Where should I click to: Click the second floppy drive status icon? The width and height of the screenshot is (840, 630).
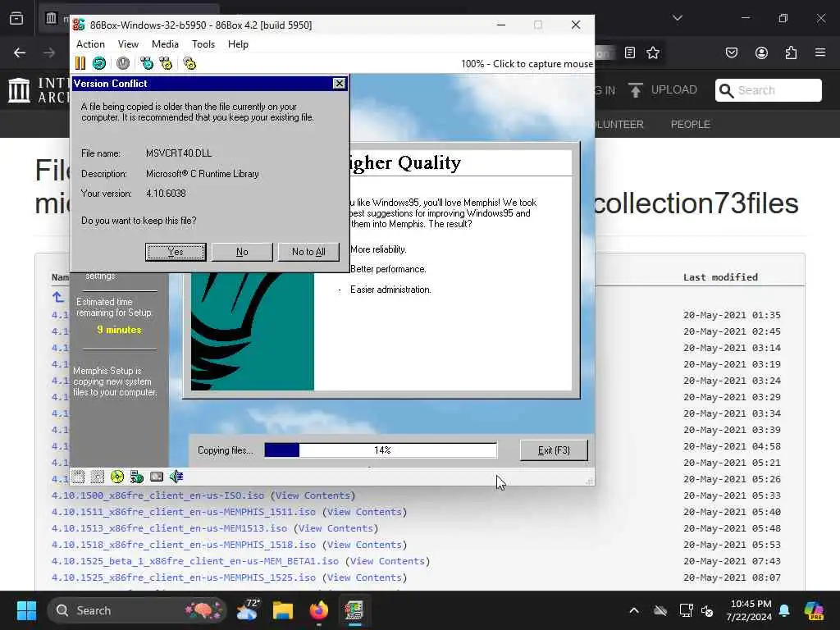(98, 477)
